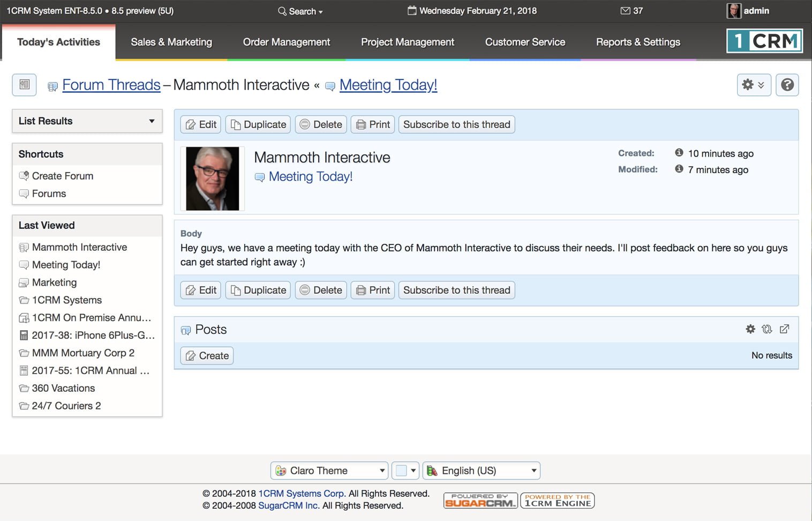Open the English (US) language selector
Viewport: 812px width, 521px height.
click(481, 471)
